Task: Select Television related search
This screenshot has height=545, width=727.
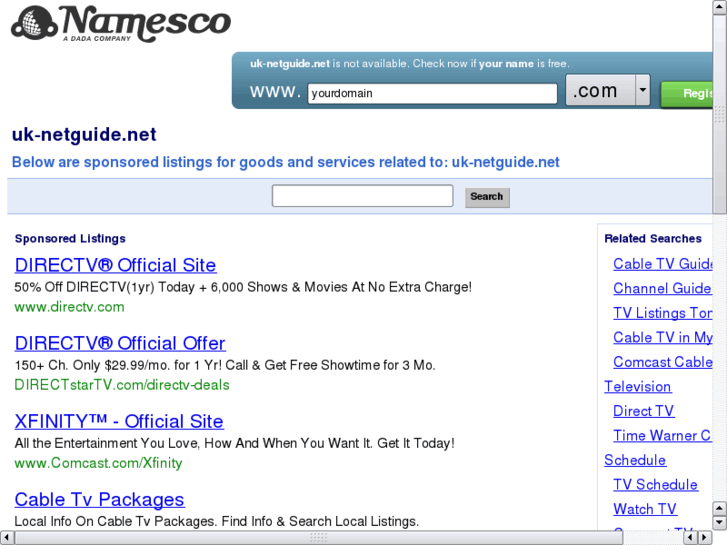Action: click(638, 387)
